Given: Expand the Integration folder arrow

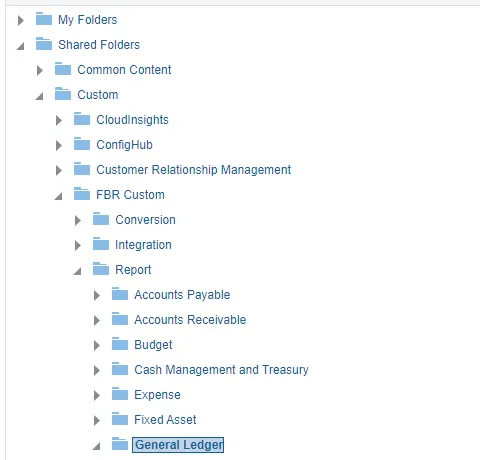Looking at the screenshot, I should click(x=78, y=245).
